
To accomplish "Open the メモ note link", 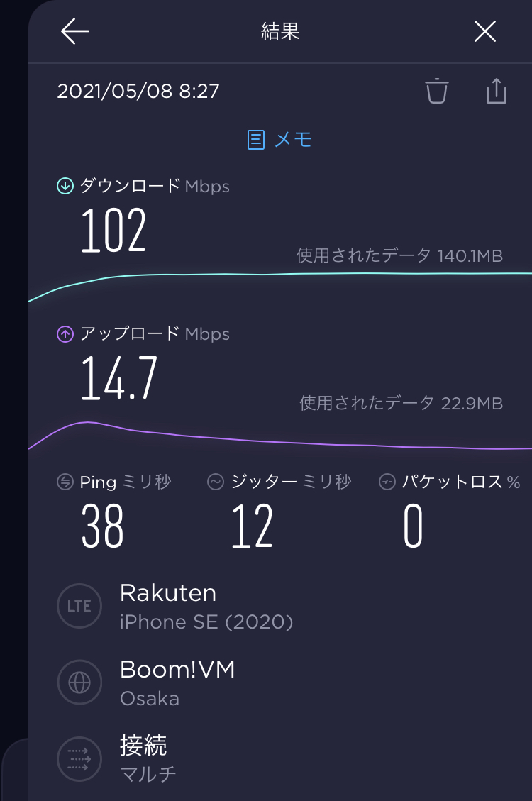I will 293,140.
